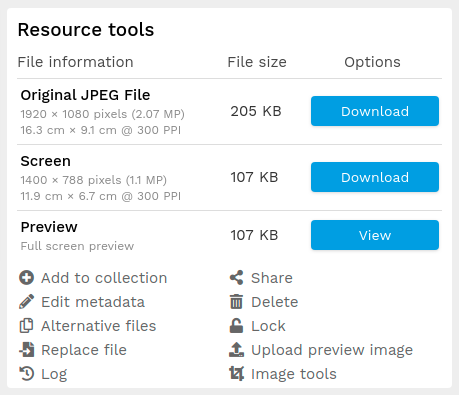This screenshot has width=459, height=395.
Task: Click the 16.3 cm × 9.1 cm print size text
Action: point(101,130)
